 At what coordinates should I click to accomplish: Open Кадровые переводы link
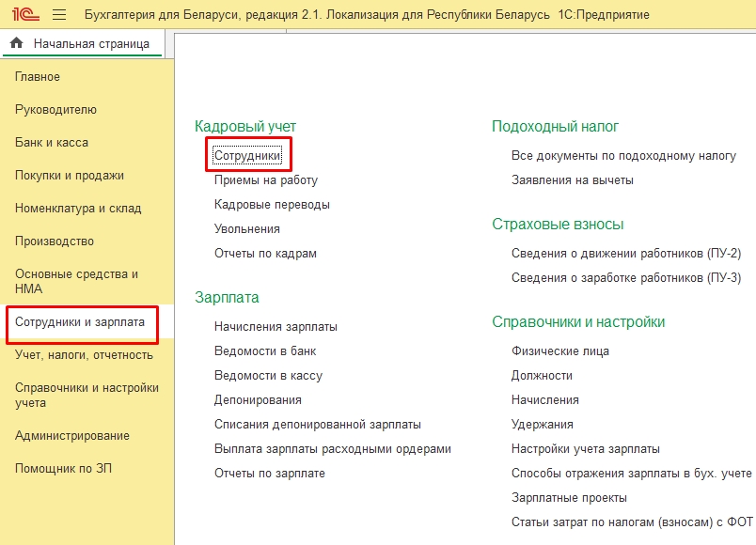272,204
